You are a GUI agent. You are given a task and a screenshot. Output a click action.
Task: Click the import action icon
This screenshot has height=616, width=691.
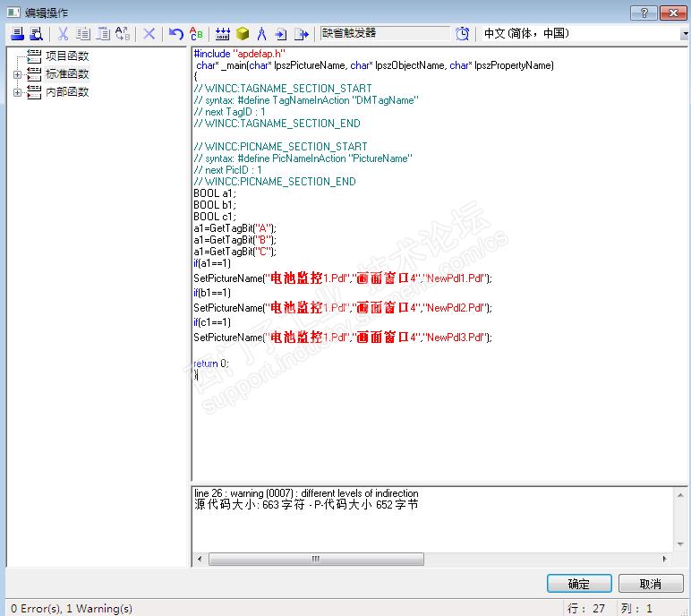tap(281, 34)
